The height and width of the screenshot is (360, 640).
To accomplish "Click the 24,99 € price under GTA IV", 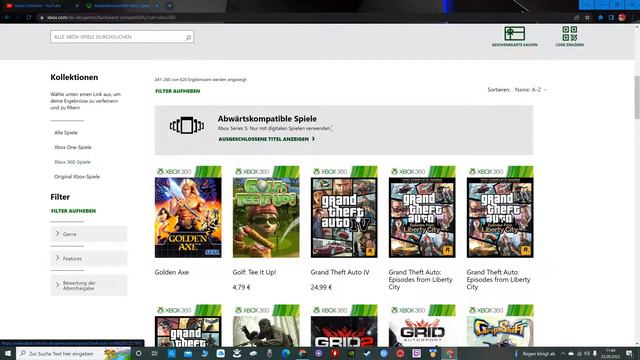I will [x=321, y=287].
